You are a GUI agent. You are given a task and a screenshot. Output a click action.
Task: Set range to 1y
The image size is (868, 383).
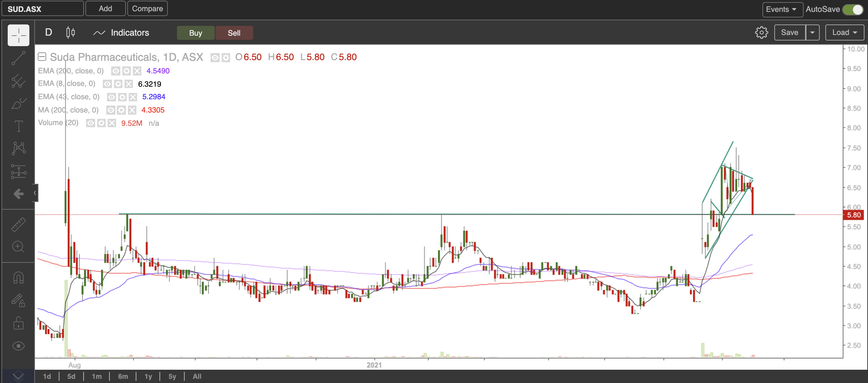148,376
